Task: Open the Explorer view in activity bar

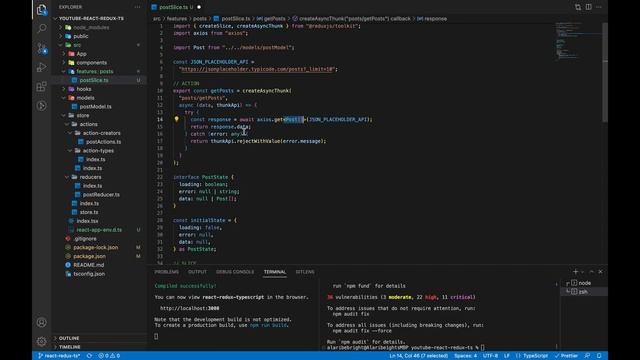Action: [42, 9]
